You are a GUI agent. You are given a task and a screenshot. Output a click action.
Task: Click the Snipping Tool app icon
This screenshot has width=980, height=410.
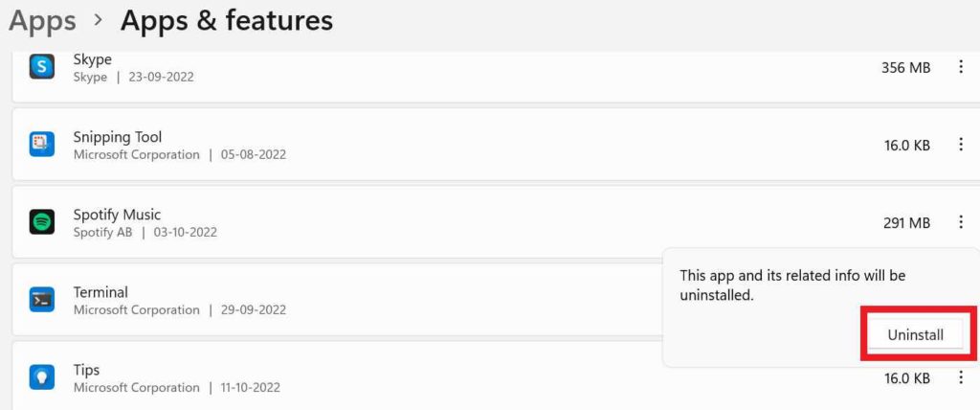click(x=42, y=145)
